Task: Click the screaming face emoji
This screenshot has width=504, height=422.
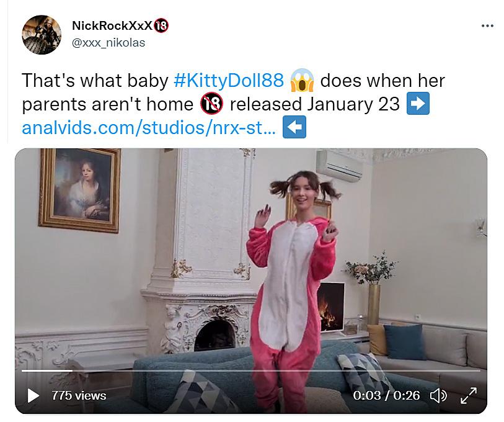Action: pos(303,81)
